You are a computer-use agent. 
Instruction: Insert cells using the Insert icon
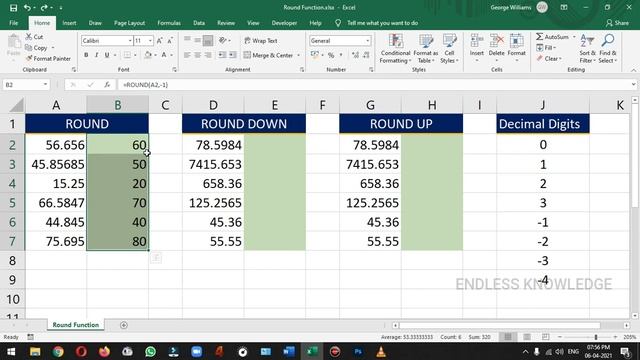tap(476, 41)
